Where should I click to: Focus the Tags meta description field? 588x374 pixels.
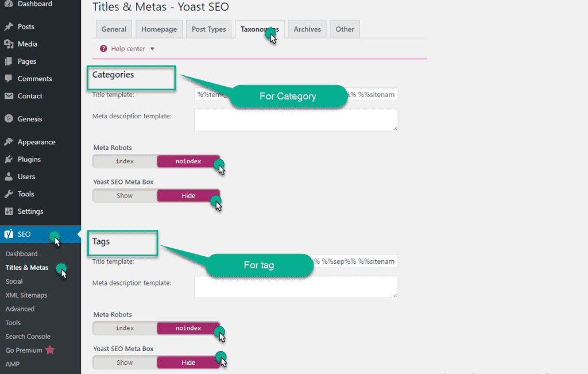[296, 287]
